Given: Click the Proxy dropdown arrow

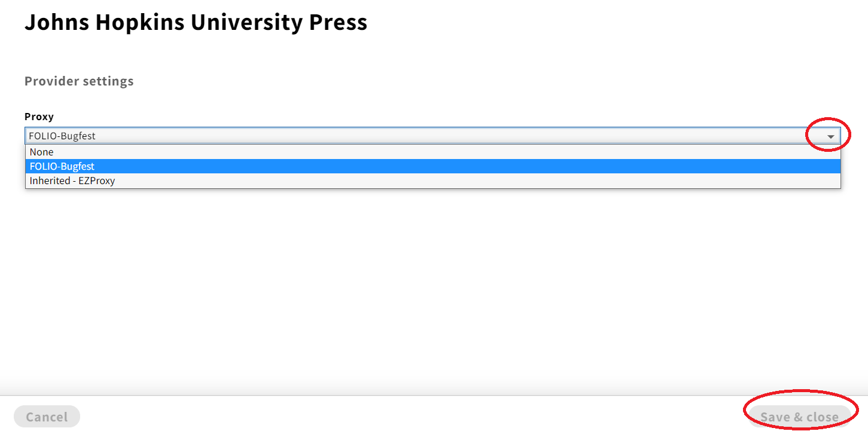Looking at the screenshot, I should point(830,136).
